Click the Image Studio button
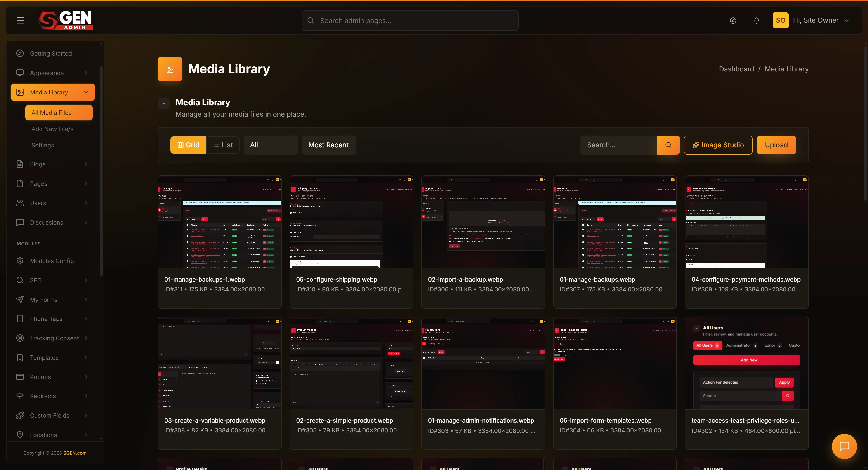 point(718,145)
